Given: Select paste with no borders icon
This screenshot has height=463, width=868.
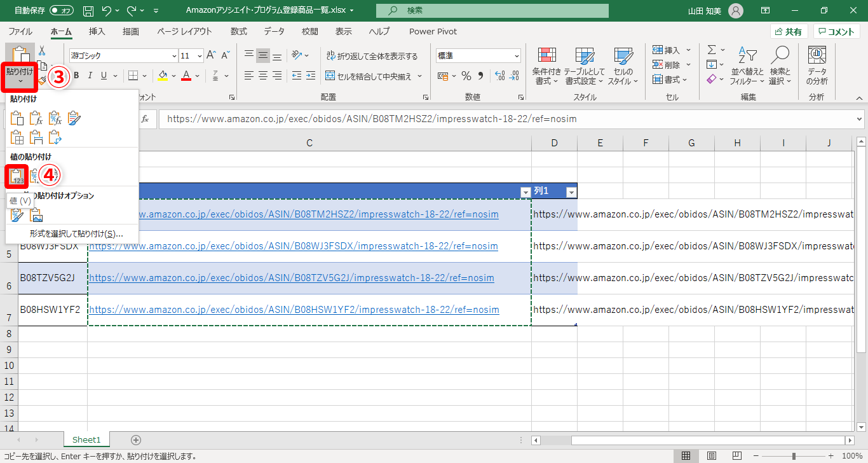Looking at the screenshot, I should pos(18,136).
